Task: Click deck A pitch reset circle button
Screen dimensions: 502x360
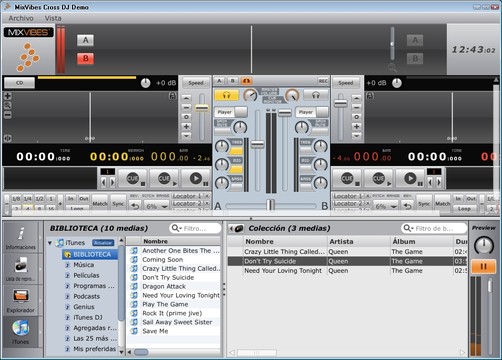Action: (x=186, y=117)
